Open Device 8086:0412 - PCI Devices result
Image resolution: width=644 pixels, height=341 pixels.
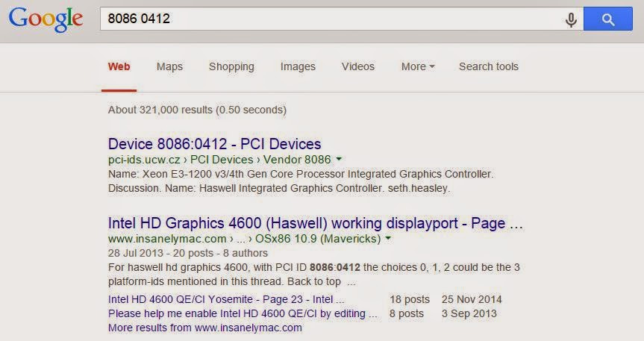pos(214,144)
